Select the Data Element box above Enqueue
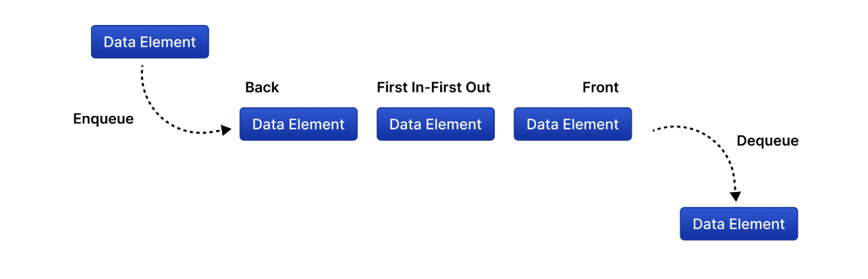This screenshot has height=279, width=868. click(150, 42)
